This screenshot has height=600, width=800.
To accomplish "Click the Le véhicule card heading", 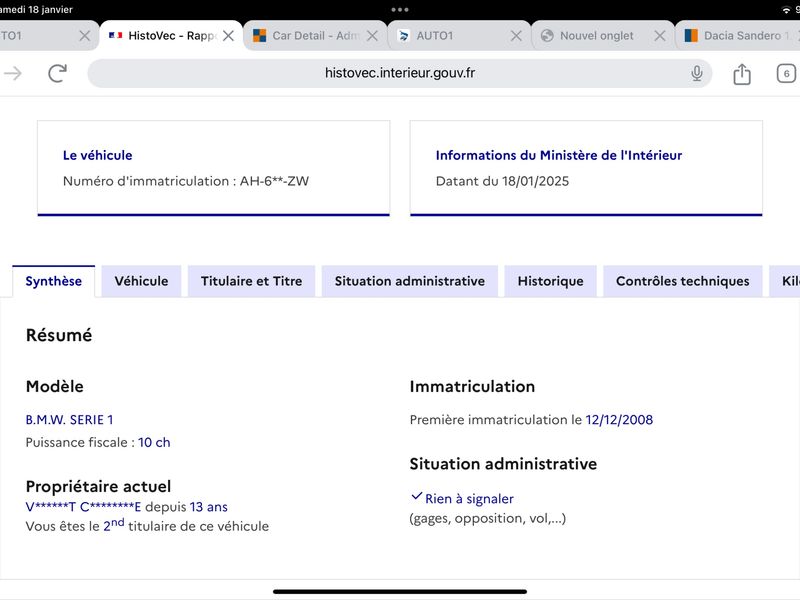I will 97,155.
